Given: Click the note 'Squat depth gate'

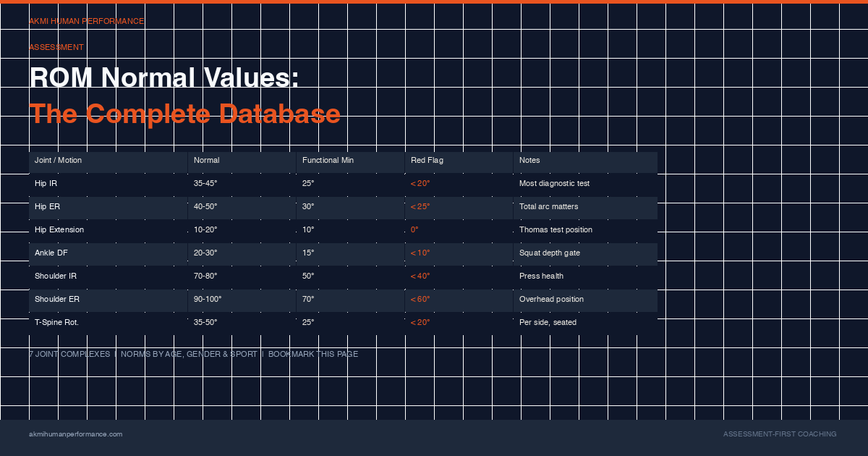Looking at the screenshot, I should tap(550, 253).
